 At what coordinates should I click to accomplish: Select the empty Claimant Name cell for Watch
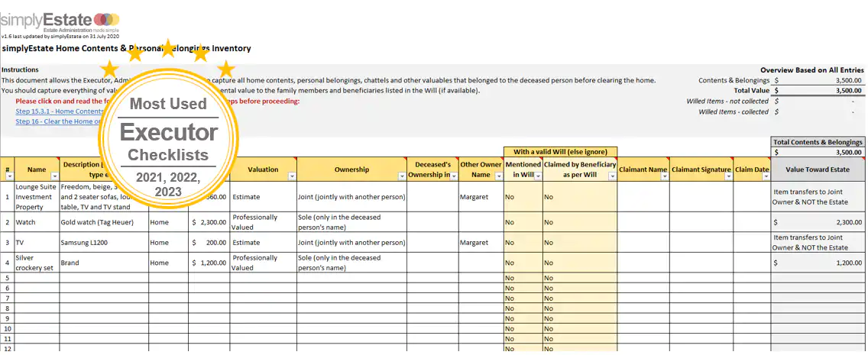point(643,221)
